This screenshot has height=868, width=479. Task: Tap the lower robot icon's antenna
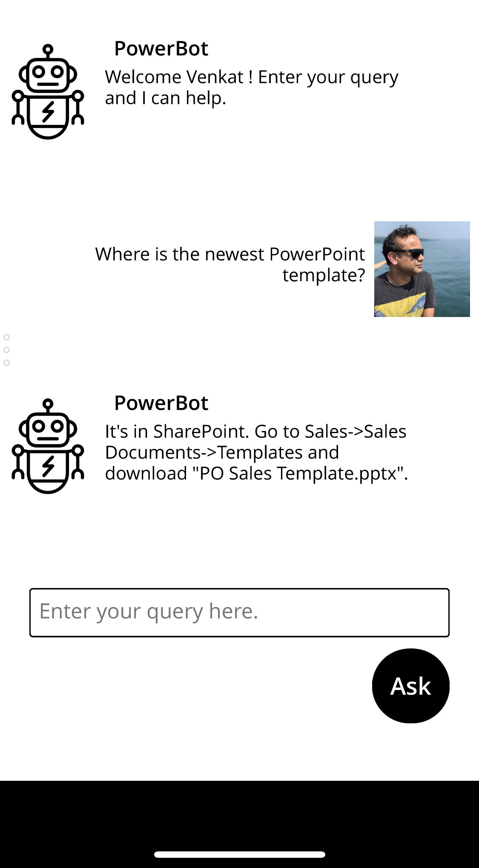click(48, 404)
